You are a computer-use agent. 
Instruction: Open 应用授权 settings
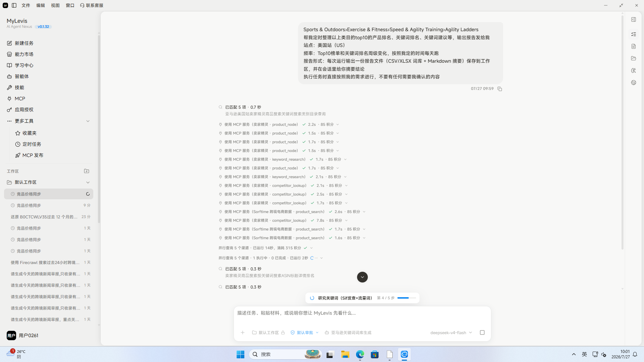point(20,109)
